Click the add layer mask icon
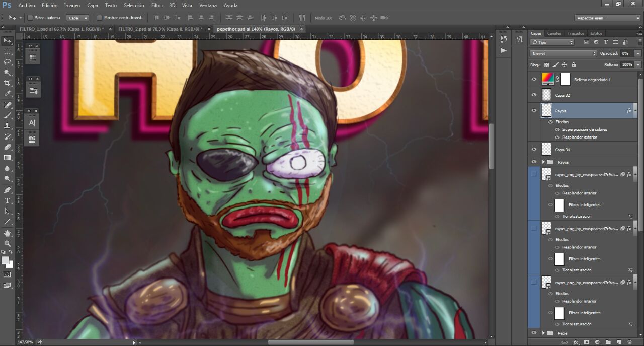This screenshot has width=644, height=346. 586,342
